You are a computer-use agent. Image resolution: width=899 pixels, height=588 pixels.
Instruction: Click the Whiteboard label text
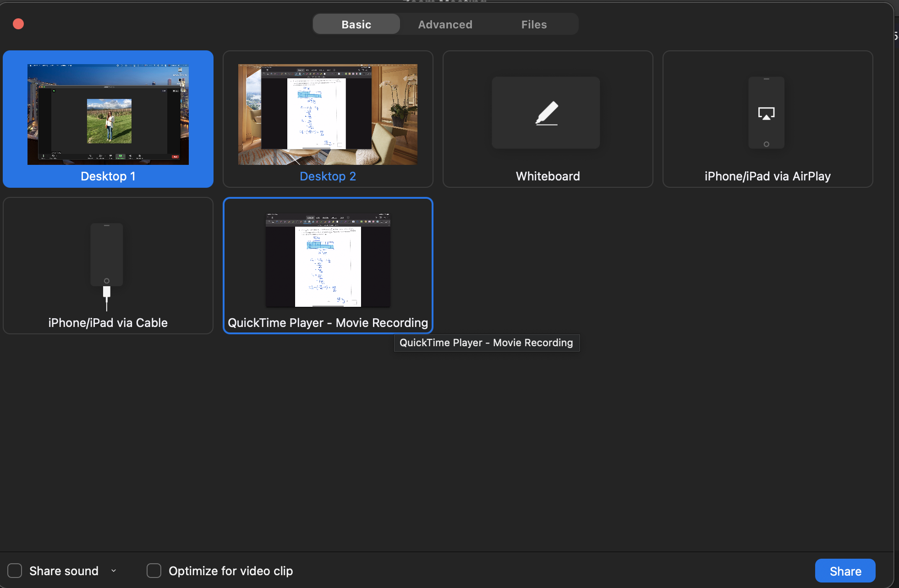pyautogui.click(x=548, y=176)
